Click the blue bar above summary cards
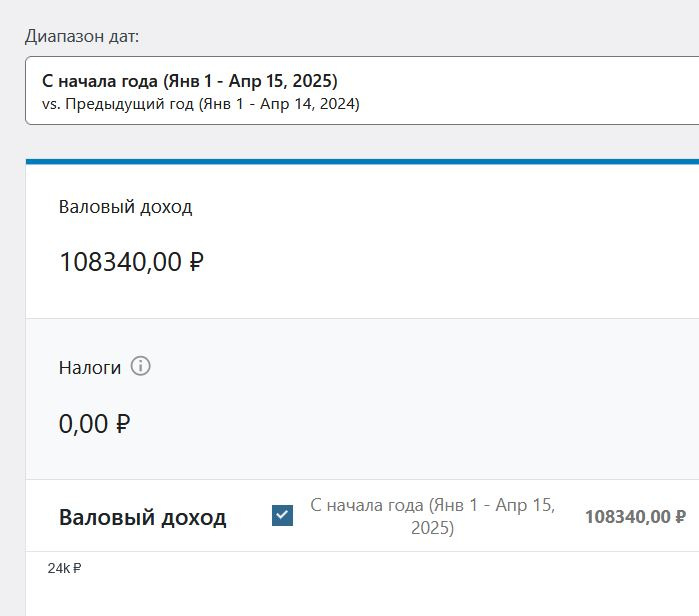 point(362,161)
